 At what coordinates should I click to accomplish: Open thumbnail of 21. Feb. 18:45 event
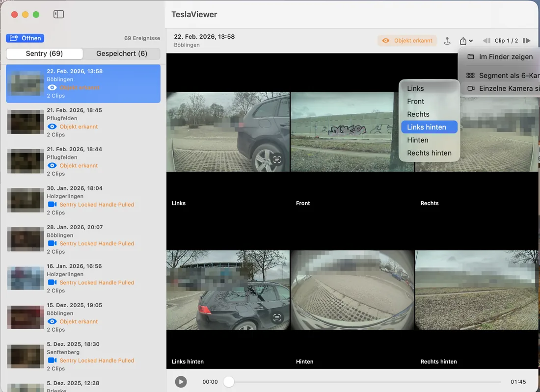tap(26, 122)
